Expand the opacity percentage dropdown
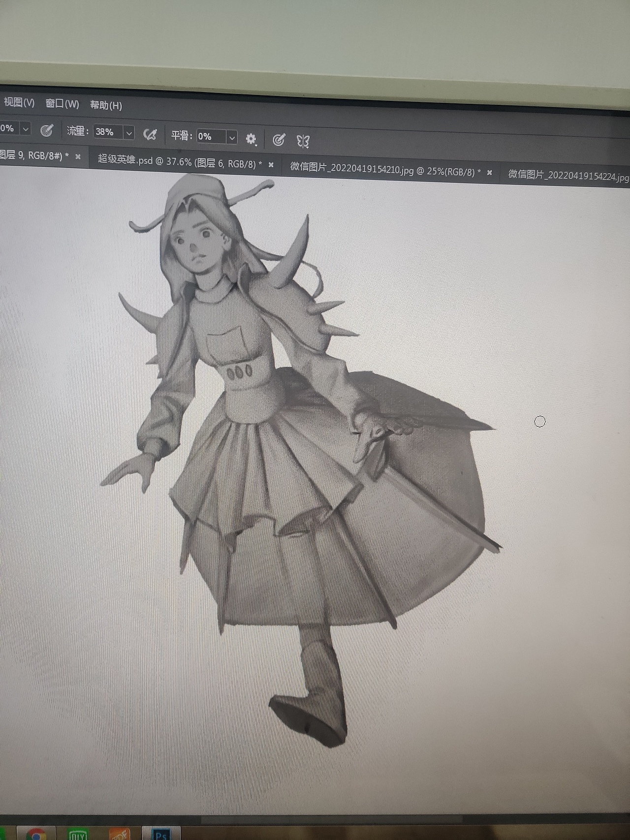 (26, 129)
